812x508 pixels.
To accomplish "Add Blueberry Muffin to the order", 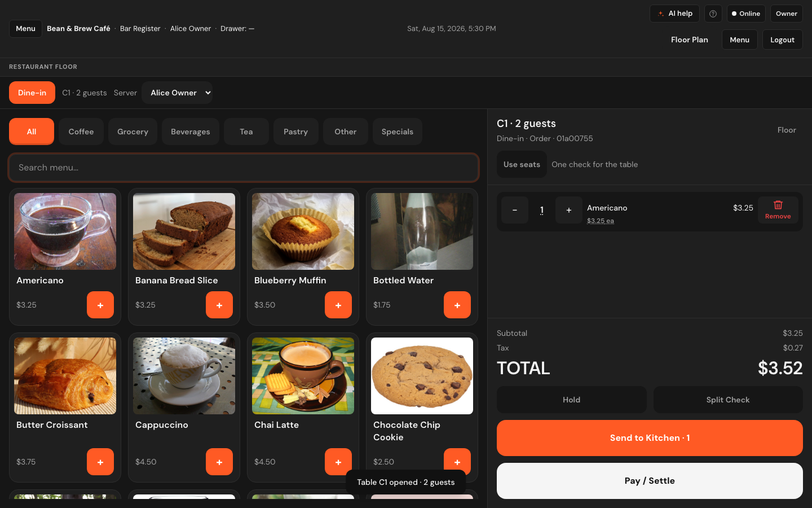I will pos(338,305).
